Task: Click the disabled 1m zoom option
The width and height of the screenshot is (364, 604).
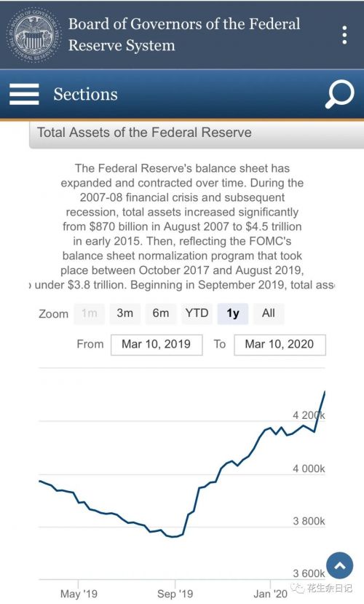Action: point(90,313)
